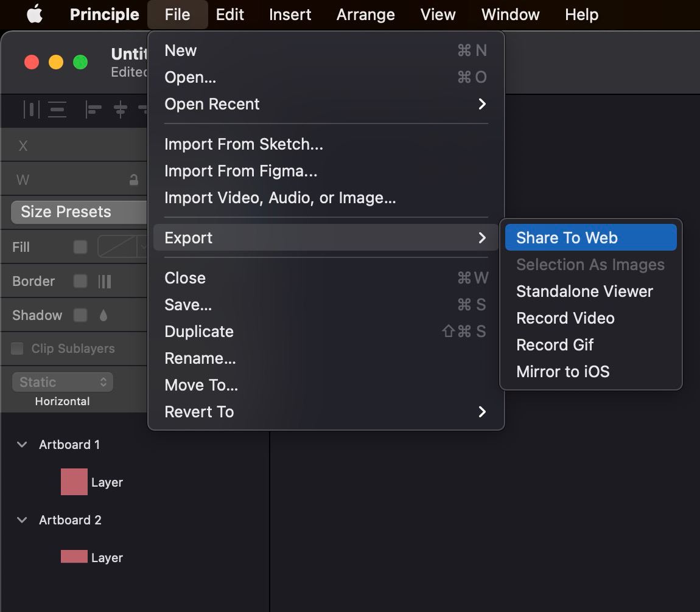
Task: Select Mirror to iOS option
Action: [590, 372]
